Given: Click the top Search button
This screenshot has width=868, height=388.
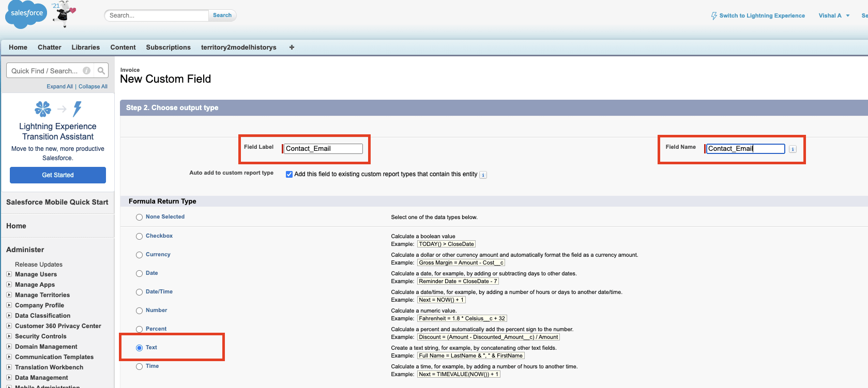Looking at the screenshot, I should [x=222, y=15].
